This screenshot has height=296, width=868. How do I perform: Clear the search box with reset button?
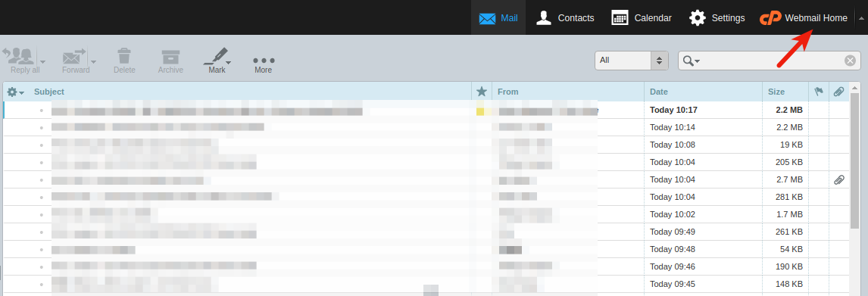point(851,61)
